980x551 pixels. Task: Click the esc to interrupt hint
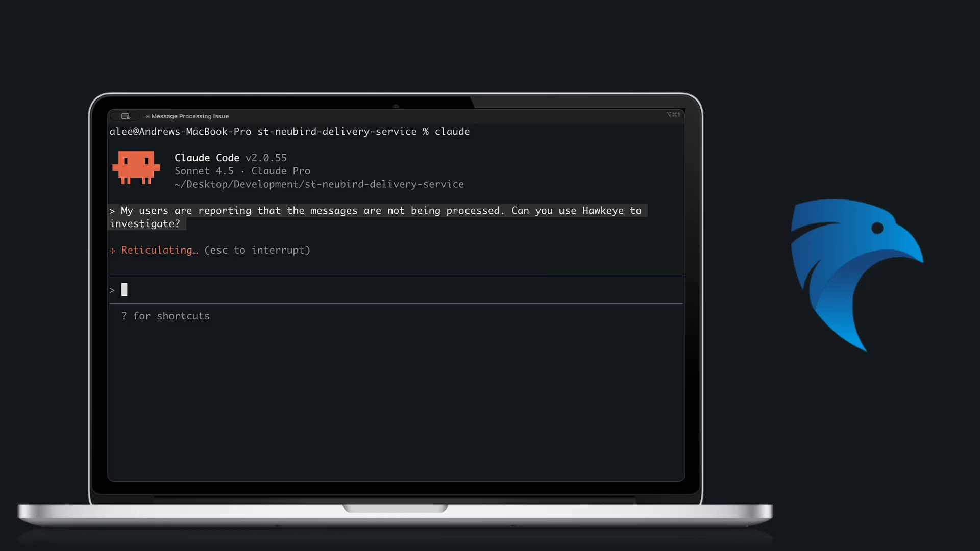click(257, 250)
